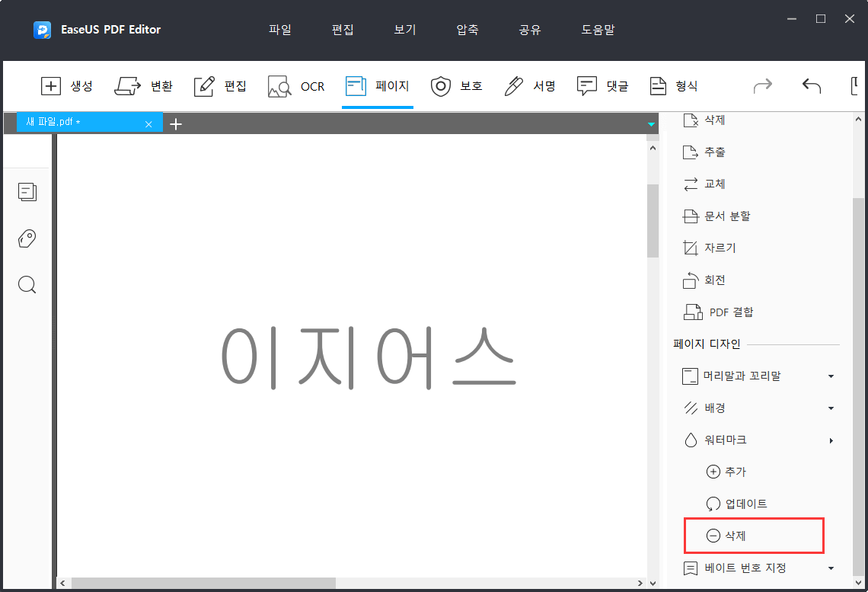
Task: Open the search panel in sidebar
Action: click(x=27, y=284)
